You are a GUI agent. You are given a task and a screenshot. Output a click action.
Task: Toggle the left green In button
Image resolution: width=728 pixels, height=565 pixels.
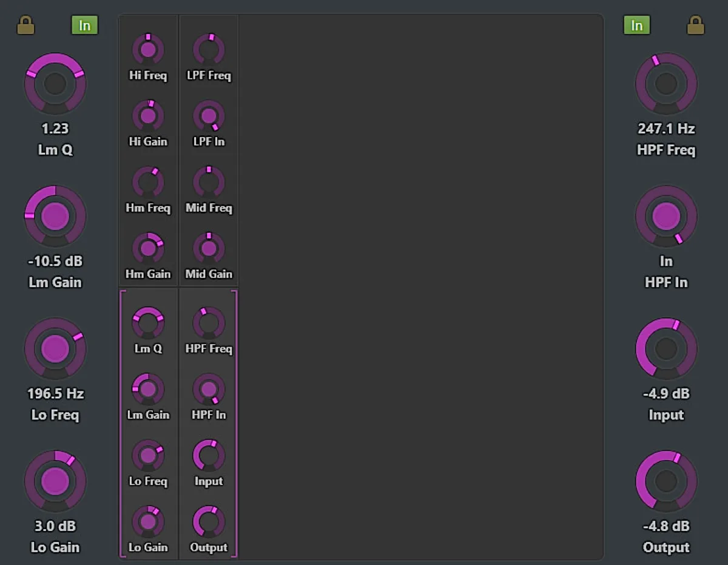pyautogui.click(x=84, y=25)
